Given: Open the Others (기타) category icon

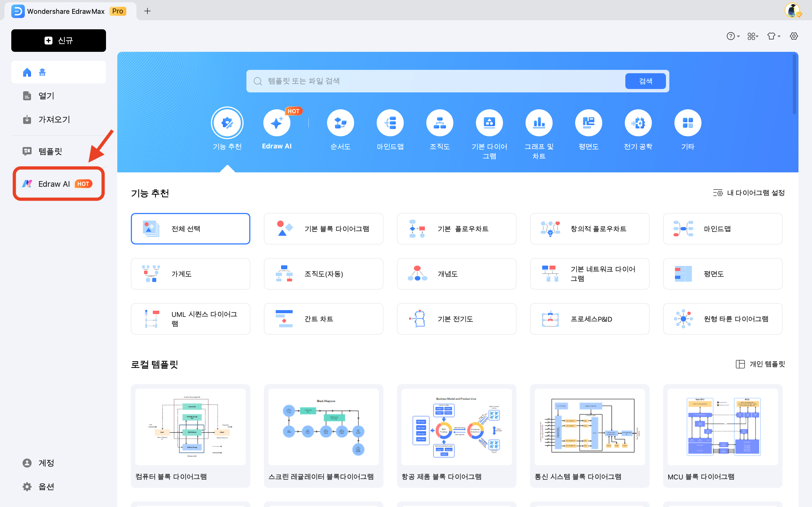Looking at the screenshot, I should (687, 123).
